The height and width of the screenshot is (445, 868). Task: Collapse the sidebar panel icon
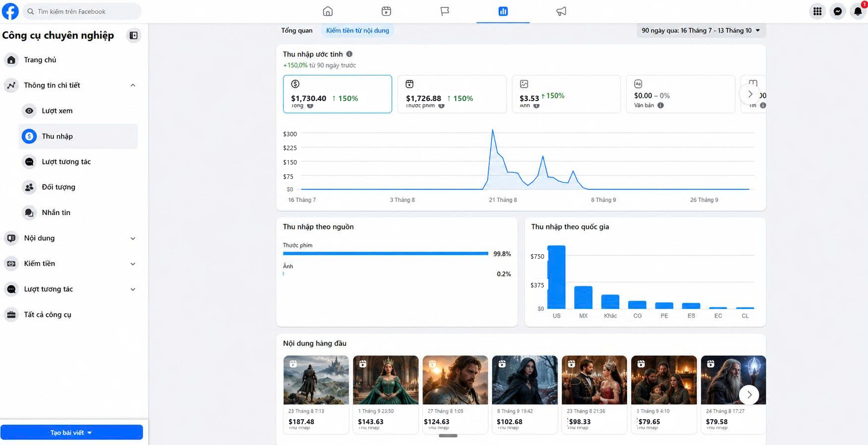point(133,35)
